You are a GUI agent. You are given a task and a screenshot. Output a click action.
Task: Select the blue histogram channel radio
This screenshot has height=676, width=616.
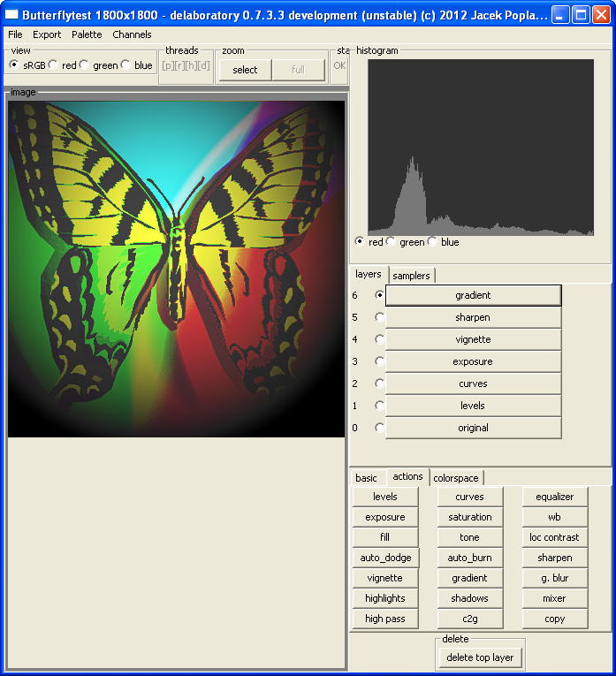point(432,241)
